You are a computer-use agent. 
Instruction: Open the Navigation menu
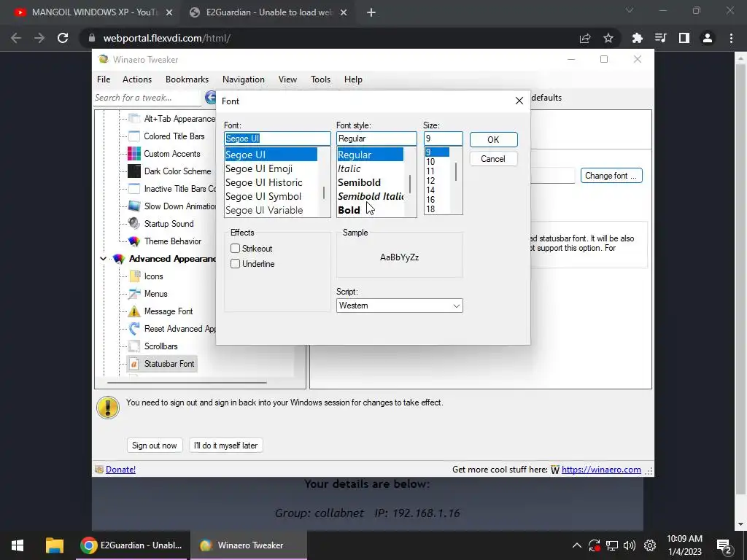[x=244, y=79]
